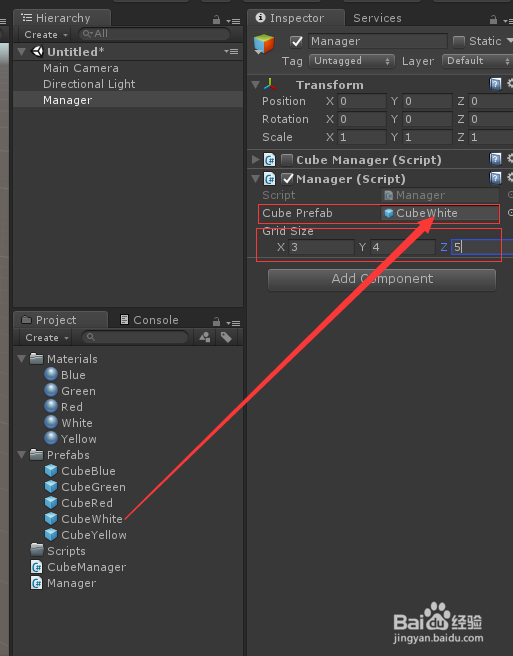Open the Project Create dropdown
The image size is (513, 656).
click(x=47, y=338)
